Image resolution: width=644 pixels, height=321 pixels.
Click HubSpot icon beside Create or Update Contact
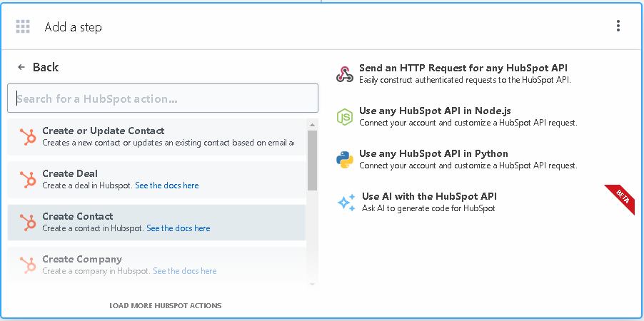point(29,137)
